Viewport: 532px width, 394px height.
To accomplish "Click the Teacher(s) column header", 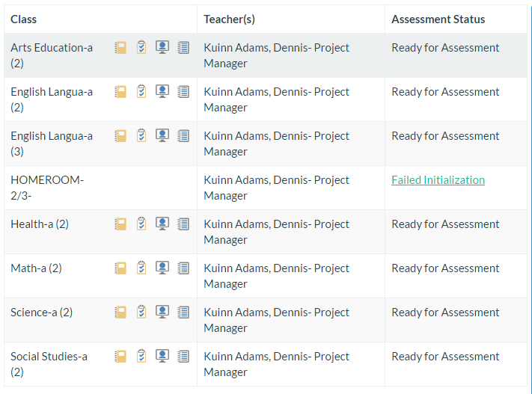I will pos(229,19).
